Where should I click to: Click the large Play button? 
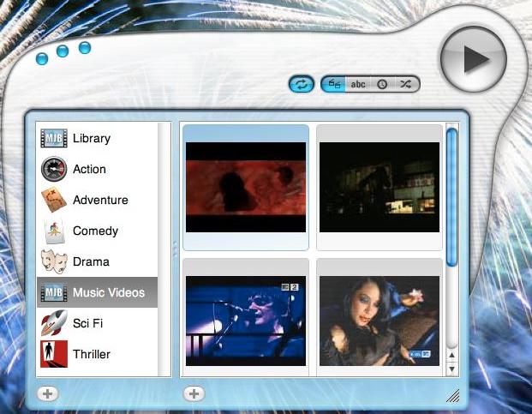(x=474, y=59)
